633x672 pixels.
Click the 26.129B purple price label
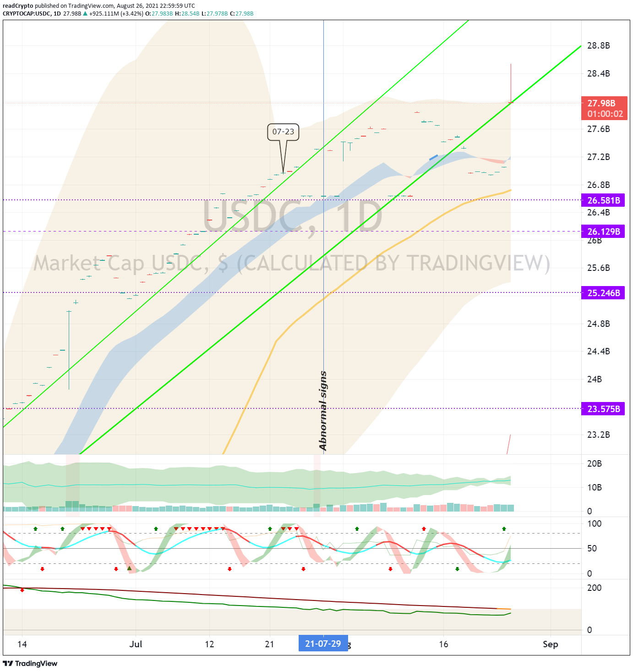603,231
